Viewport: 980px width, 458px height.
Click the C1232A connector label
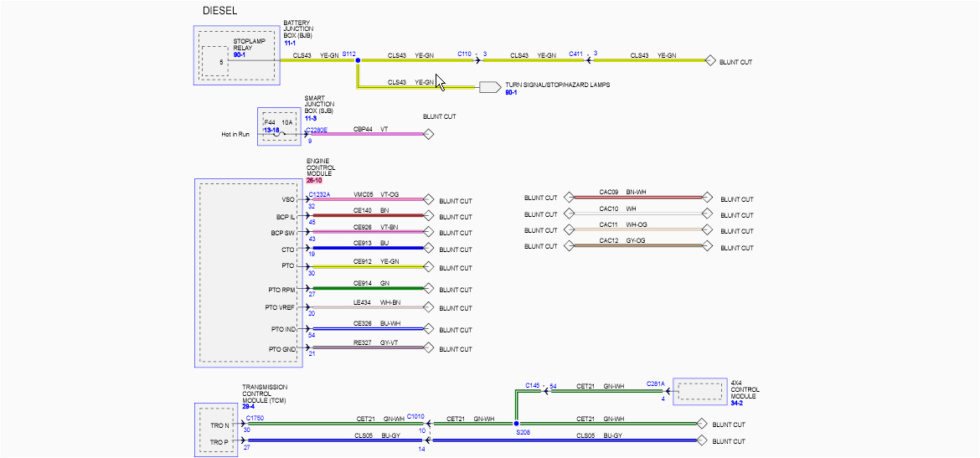pos(319,194)
